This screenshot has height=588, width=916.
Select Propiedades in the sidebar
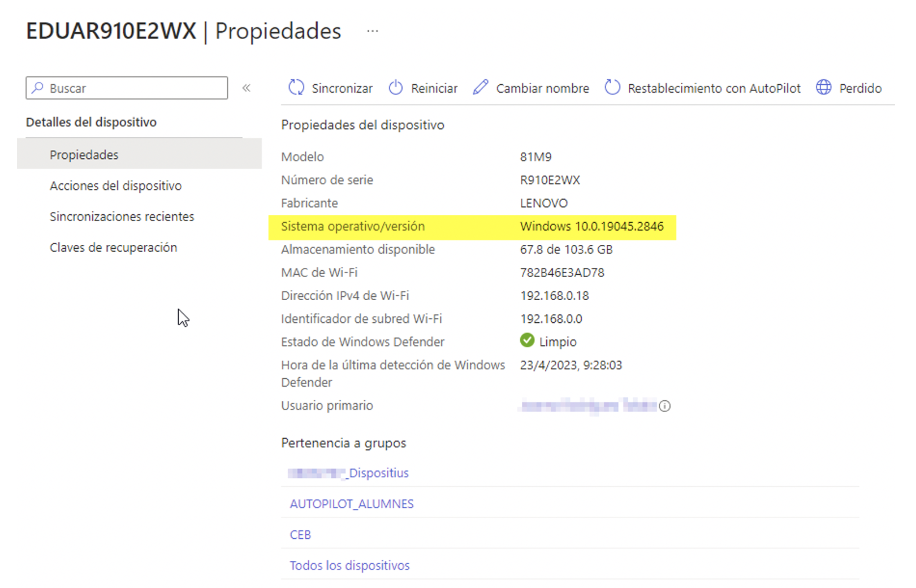pos(84,155)
